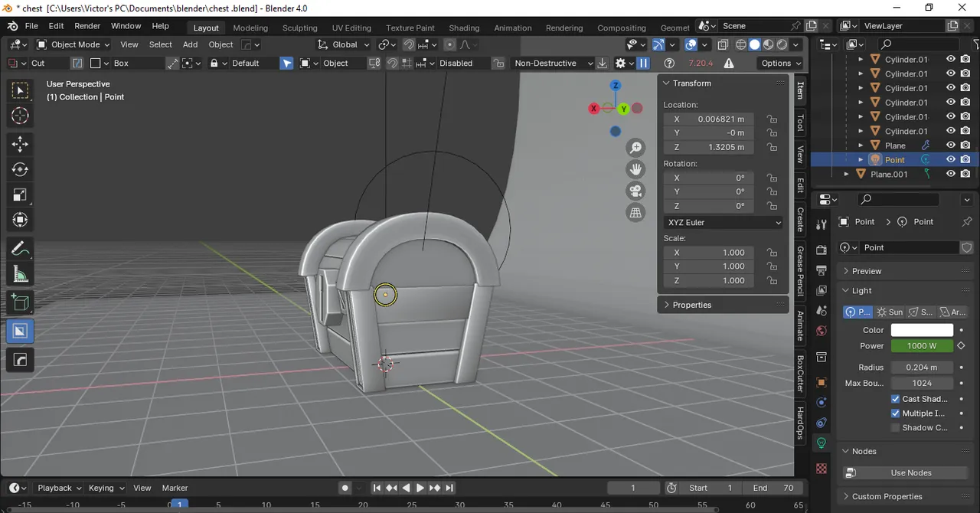This screenshot has height=513, width=980.
Task: Click the white light Color swatch
Action: click(922, 330)
